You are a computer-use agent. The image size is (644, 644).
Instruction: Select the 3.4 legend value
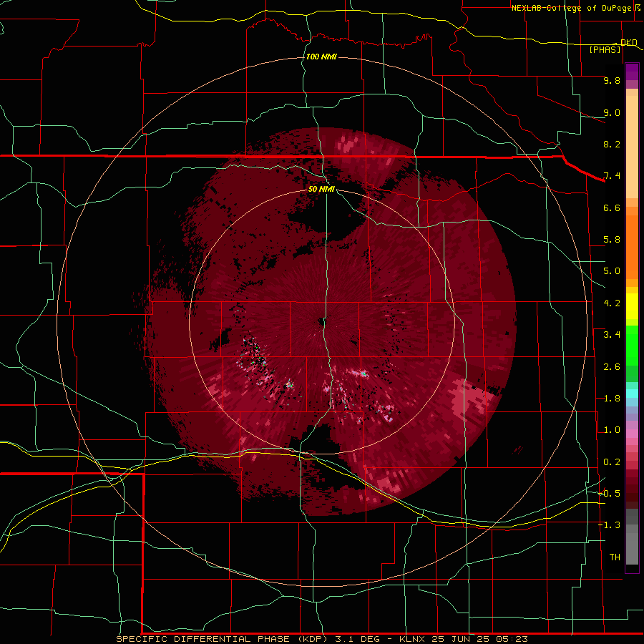[612, 335]
